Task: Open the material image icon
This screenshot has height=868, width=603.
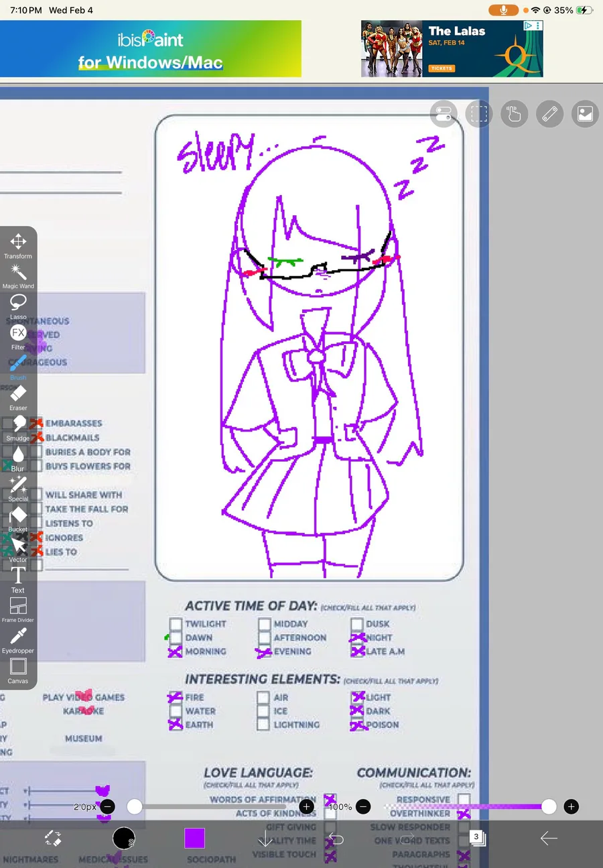Action: click(x=585, y=114)
